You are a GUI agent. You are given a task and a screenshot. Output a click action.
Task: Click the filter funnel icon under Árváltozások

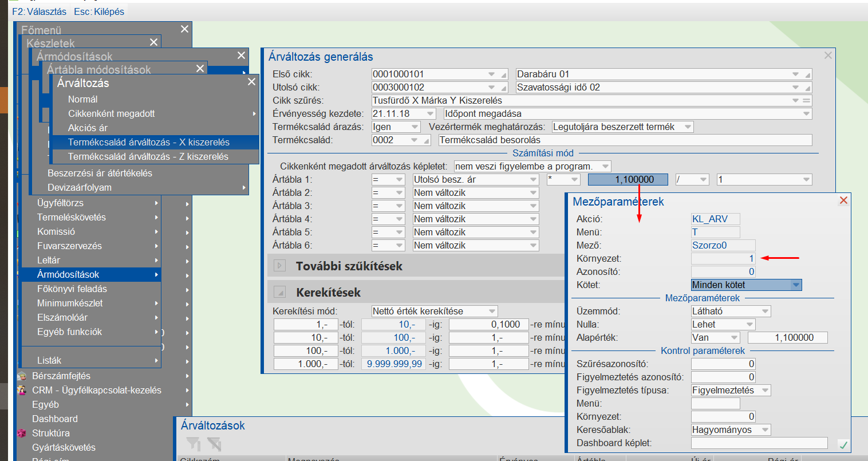pyautogui.click(x=193, y=443)
